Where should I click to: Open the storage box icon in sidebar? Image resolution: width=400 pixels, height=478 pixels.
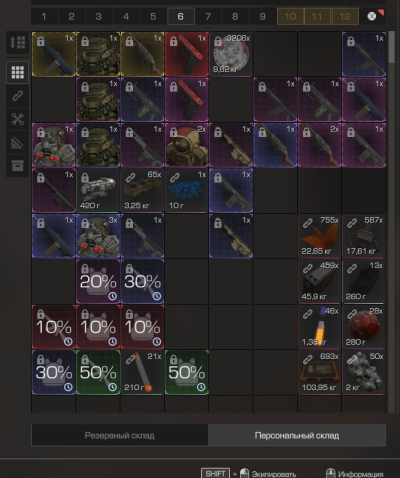coord(17,166)
